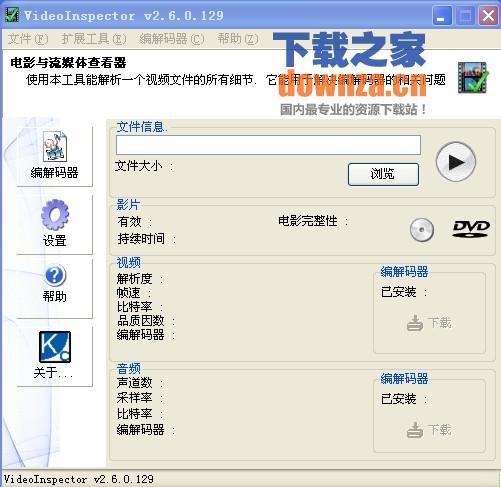Click the video codec 下载 button
Viewport: 501px width, 487px height.
[x=429, y=323]
